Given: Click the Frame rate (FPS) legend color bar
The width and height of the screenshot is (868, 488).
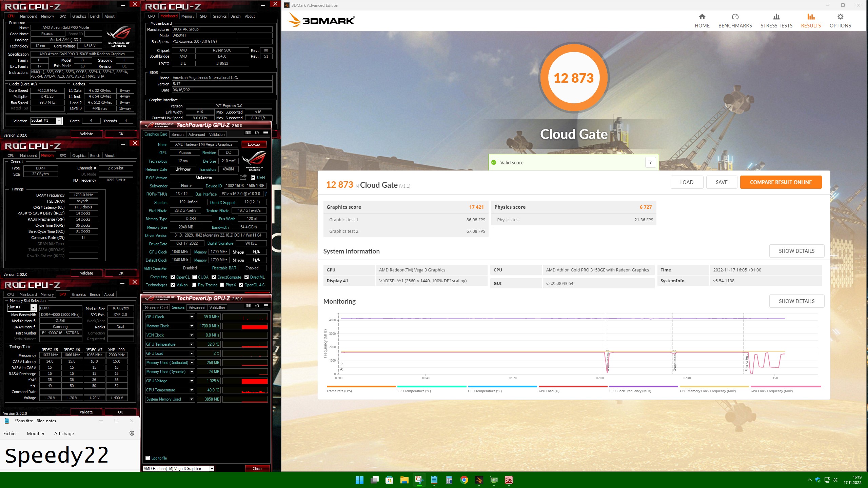Looking at the screenshot, I should (x=361, y=386).
